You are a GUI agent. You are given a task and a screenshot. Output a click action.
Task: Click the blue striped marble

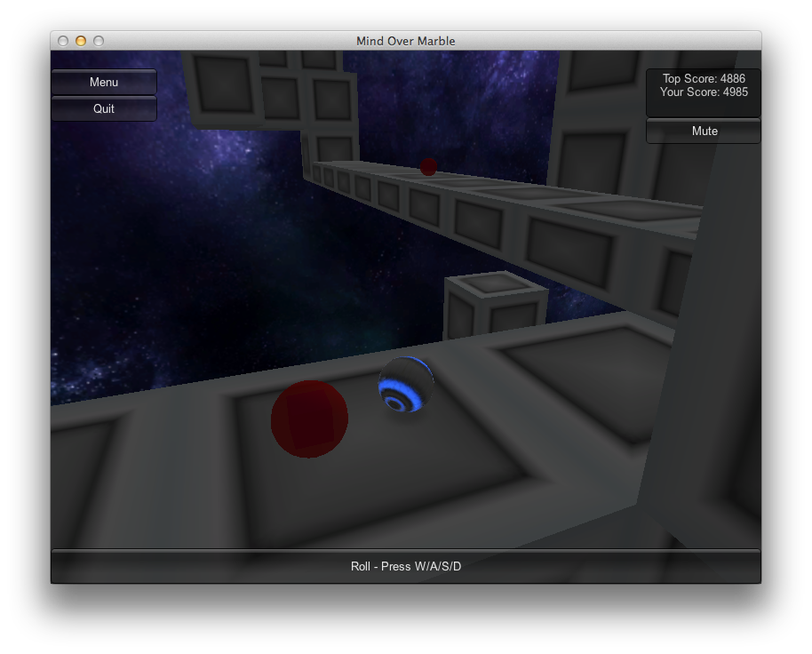[x=406, y=384]
